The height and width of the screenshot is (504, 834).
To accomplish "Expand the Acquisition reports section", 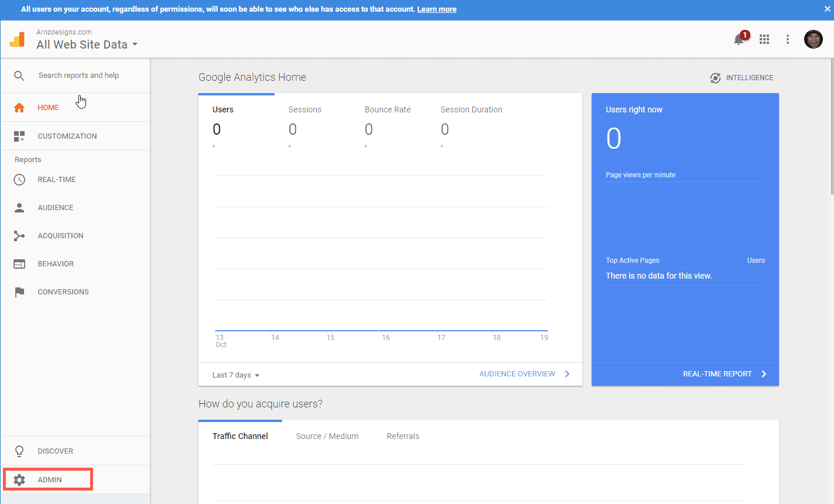I will [60, 236].
